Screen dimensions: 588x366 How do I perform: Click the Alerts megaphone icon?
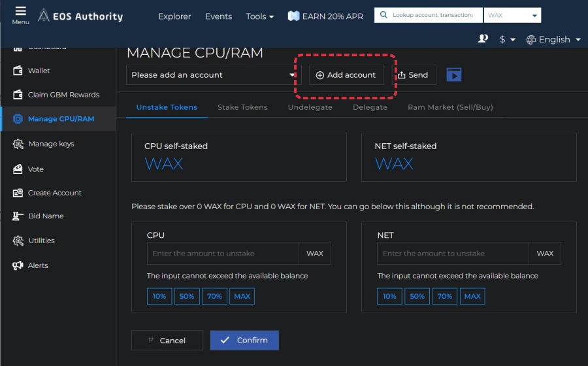[x=18, y=265]
